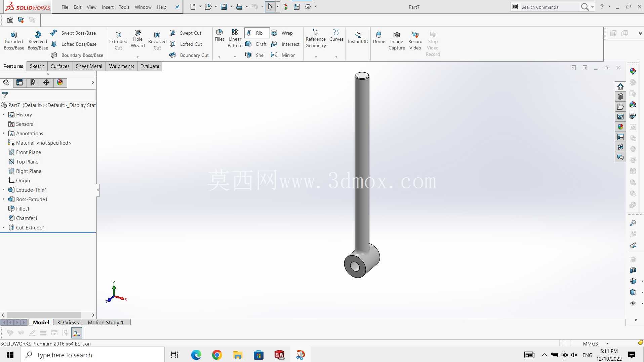Click the Intersect tool
This screenshot has height=362, width=644.
pyautogui.click(x=285, y=44)
